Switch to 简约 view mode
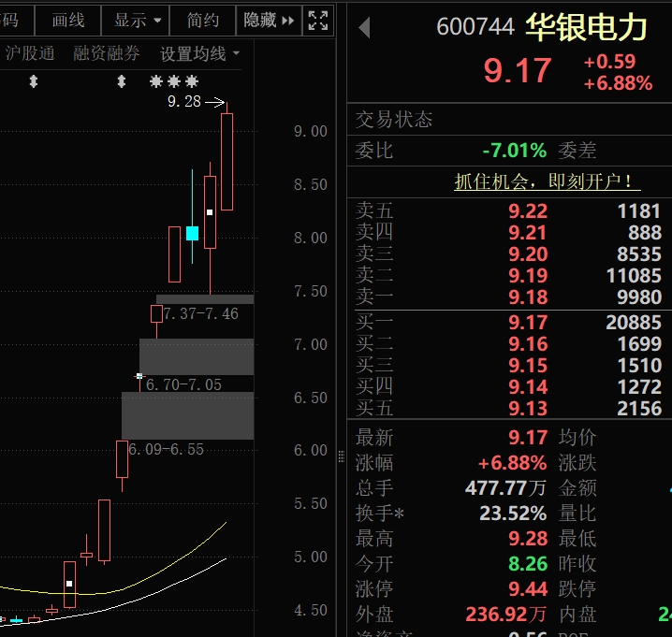Screen dimensions: 672x637 click(203, 21)
